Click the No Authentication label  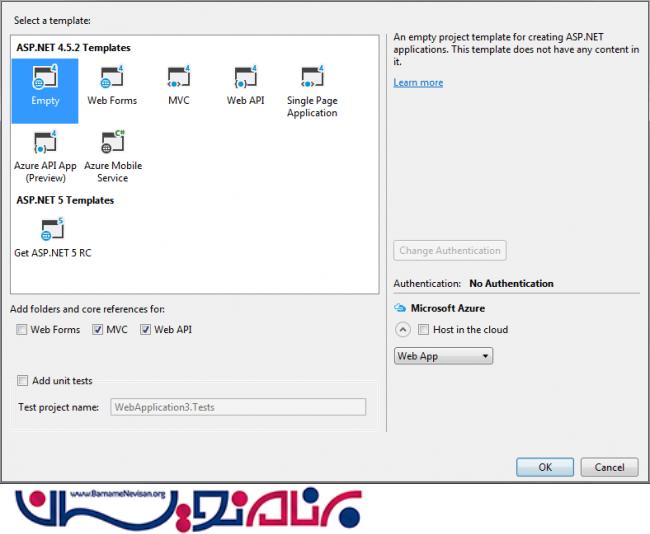pyautogui.click(x=511, y=284)
